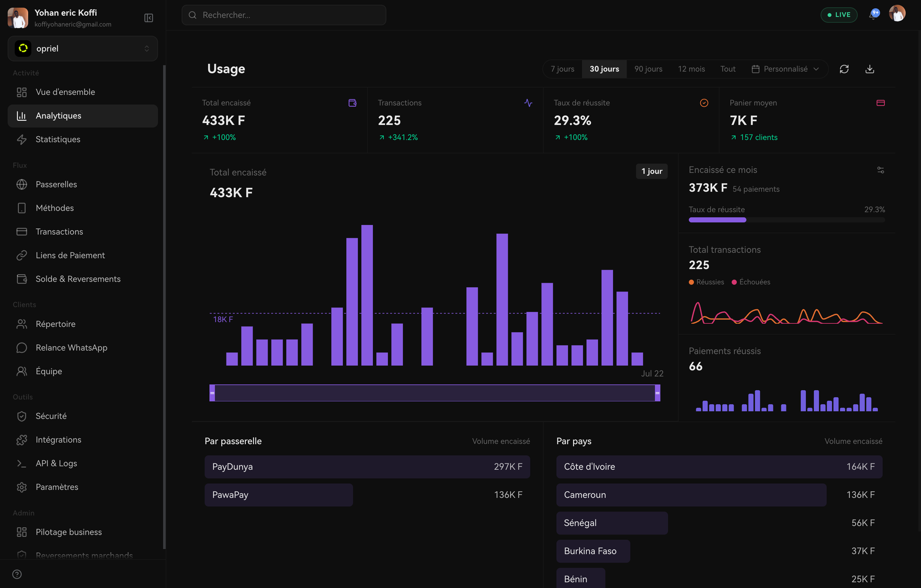Click the 18K F average line label
Image resolution: width=921 pixels, height=588 pixels.
223,320
